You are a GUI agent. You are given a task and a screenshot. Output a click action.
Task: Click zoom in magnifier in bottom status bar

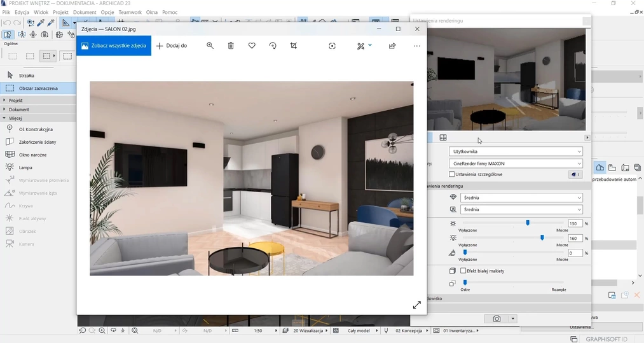[102, 330]
